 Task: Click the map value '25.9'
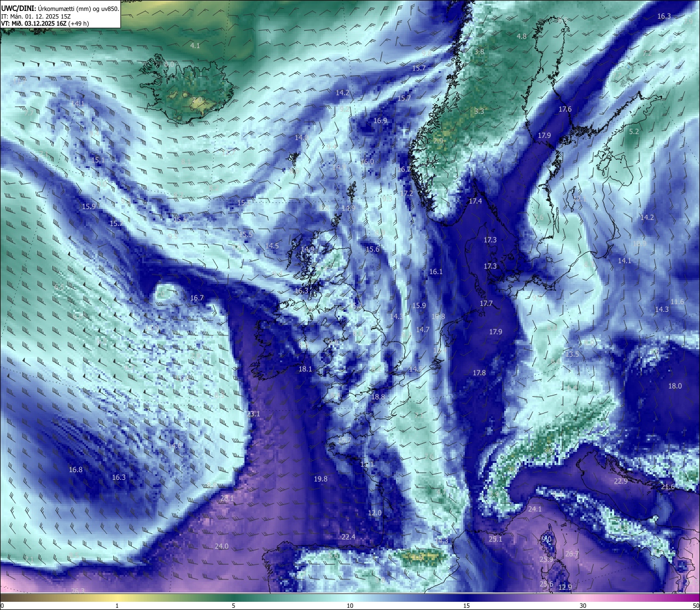[x=546, y=560]
